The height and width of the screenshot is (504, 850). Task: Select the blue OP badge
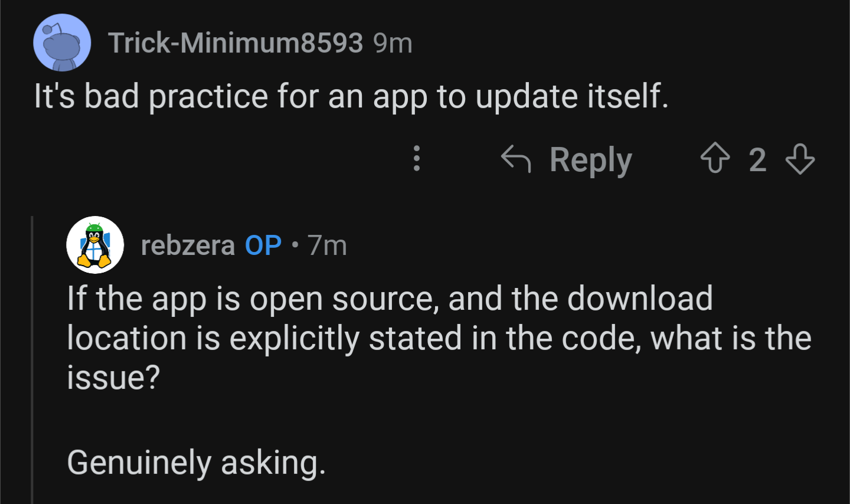[263, 246]
